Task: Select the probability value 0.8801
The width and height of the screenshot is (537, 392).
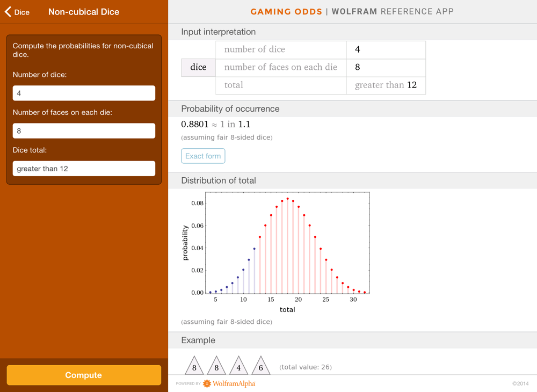Action: tap(194, 124)
